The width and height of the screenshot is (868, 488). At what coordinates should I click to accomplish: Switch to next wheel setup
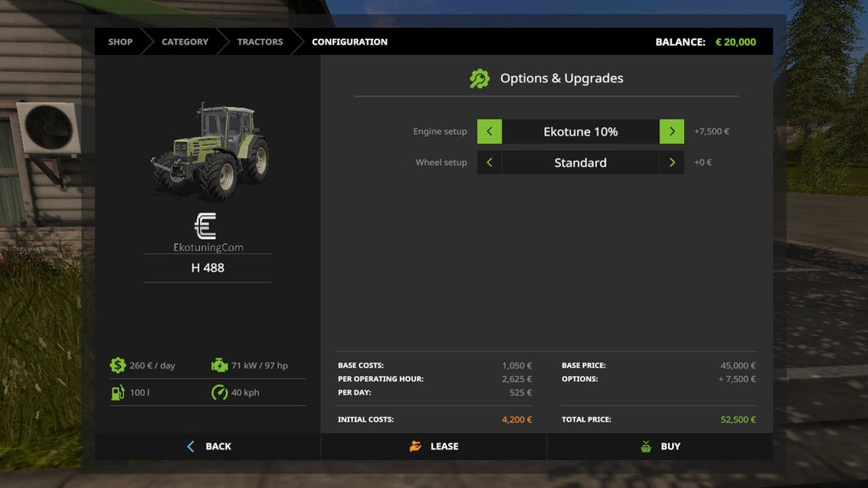tap(672, 163)
